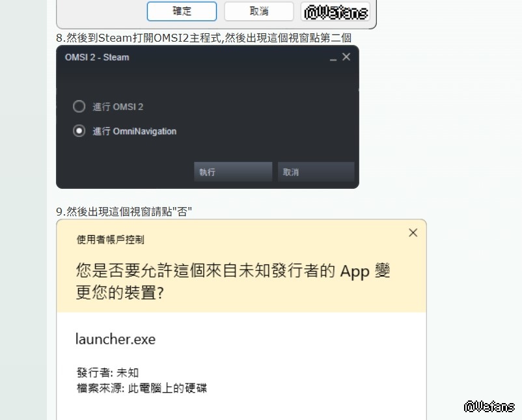This screenshot has width=522, height=420.
Task: Click the launcher.exe program name
Action: [115, 339]
